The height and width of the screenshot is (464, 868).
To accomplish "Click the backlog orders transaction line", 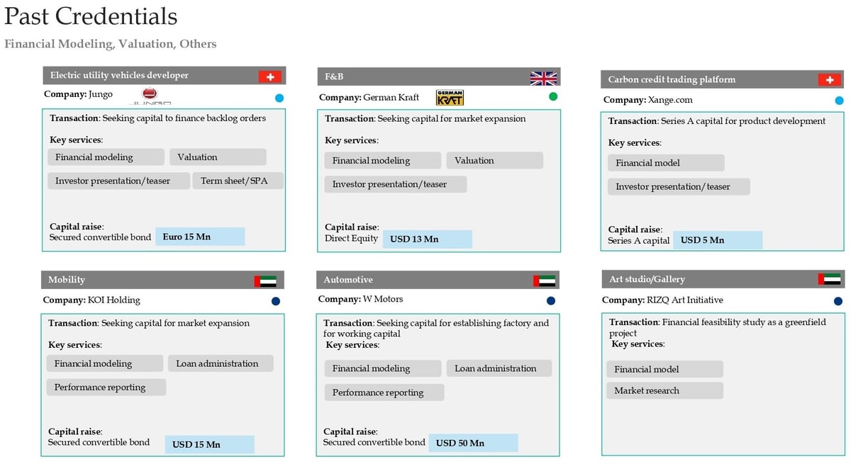I will pos(158,118).
